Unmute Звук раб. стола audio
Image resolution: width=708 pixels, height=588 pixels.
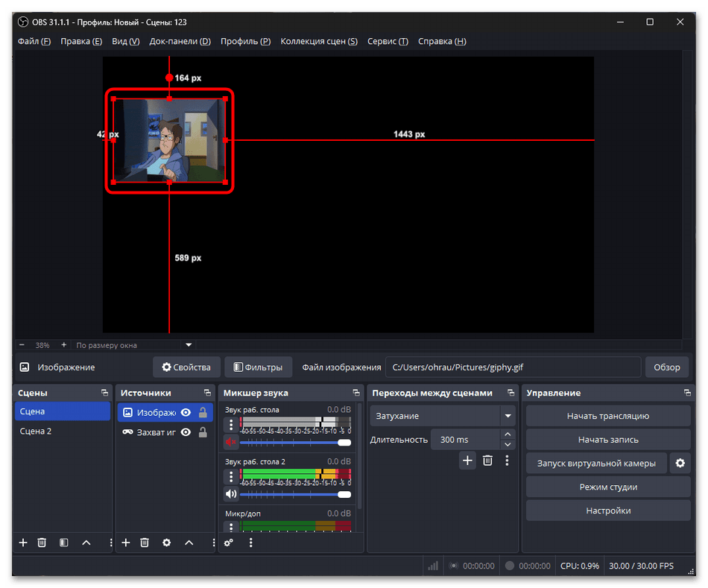tap(231, 442)
